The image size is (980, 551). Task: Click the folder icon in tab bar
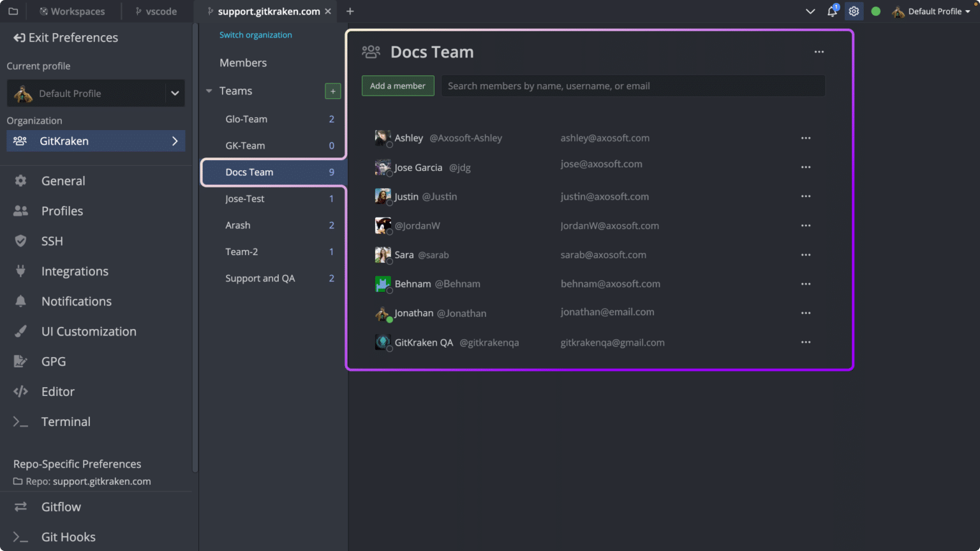pyautogui.click(x=13, y=11)
